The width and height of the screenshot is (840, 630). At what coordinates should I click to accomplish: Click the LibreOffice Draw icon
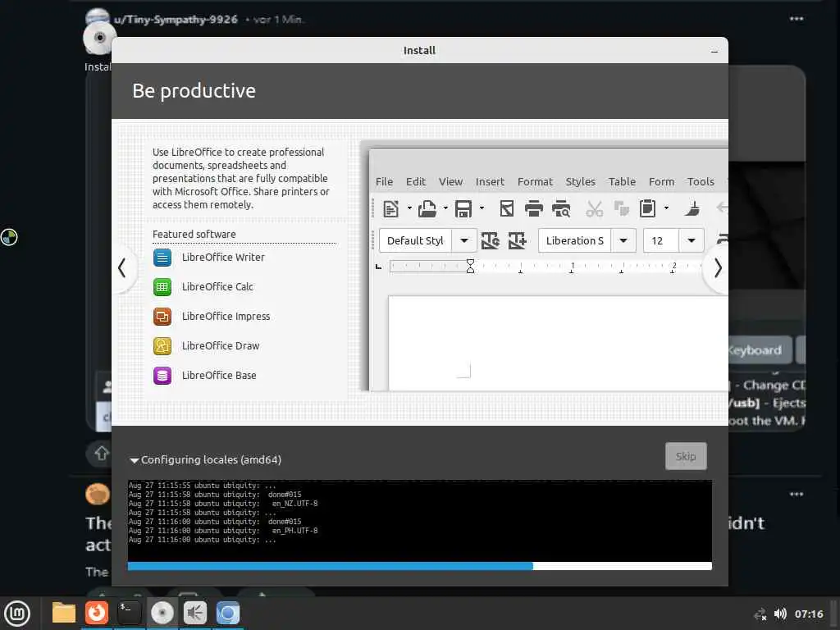coord(162,346)
